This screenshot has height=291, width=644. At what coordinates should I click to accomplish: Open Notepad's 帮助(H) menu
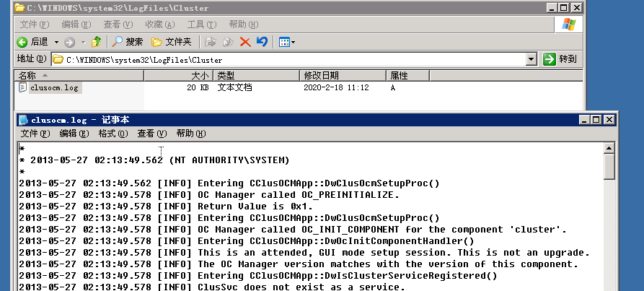point(191,134)
